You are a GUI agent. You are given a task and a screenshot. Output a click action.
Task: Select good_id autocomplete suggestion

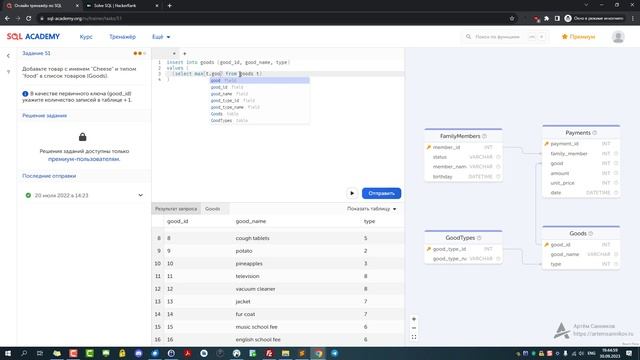(x=260, y=87)
